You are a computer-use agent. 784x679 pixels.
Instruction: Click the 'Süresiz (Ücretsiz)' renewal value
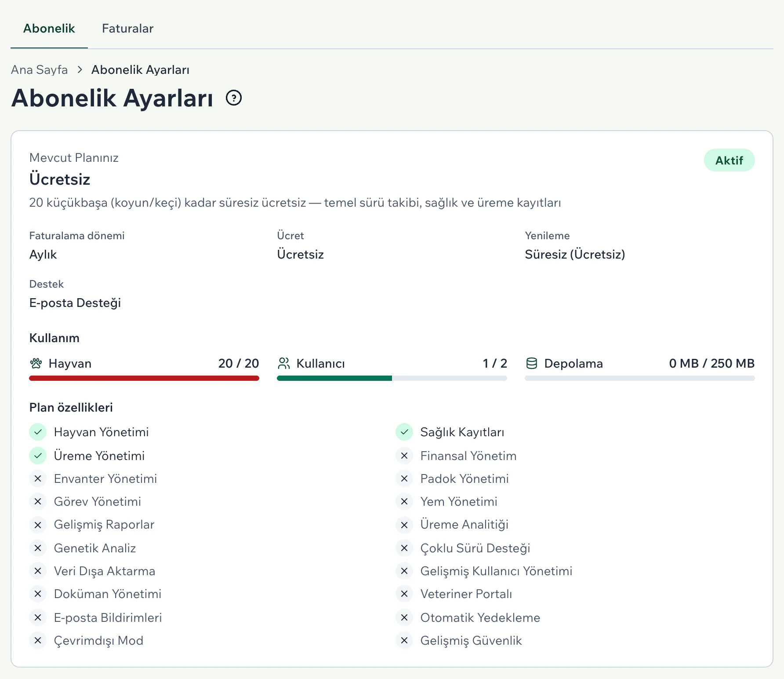pyautogui.click(x=575, y=254)
